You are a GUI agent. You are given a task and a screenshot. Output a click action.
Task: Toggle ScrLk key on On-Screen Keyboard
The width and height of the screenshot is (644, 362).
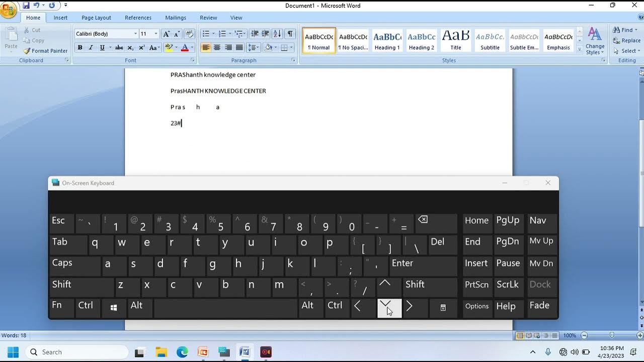point(508,287)
